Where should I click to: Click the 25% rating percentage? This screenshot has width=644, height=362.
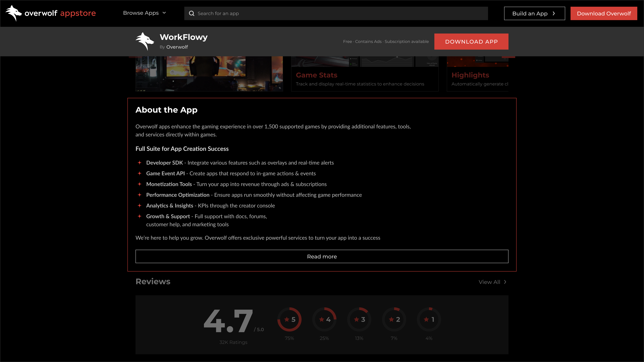(x=324, y=338)
